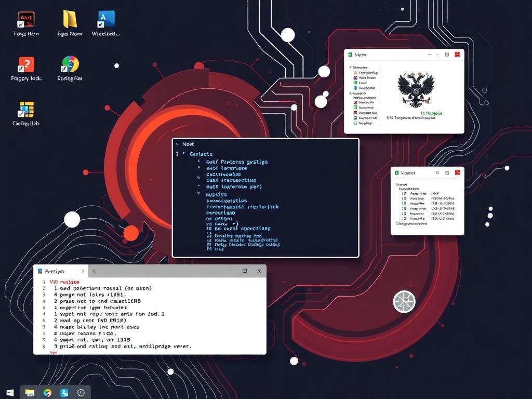Viewport: 532px width, 399px height.
Task: Launch the Chrome desktop shortcut
Action: [70, 64]
